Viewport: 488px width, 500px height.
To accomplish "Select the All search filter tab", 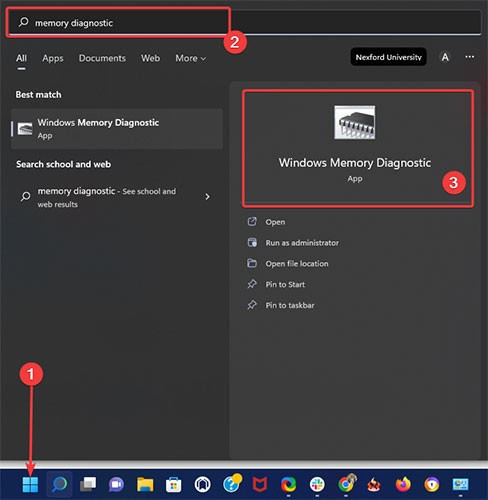I will (21, 58).
